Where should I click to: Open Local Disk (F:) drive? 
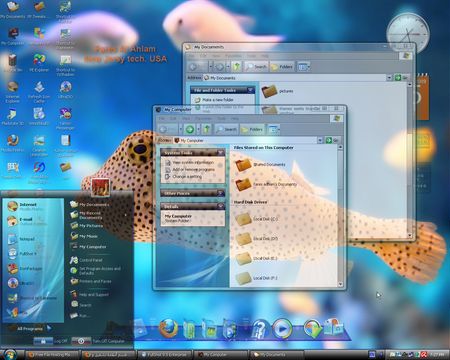(257, 278)
